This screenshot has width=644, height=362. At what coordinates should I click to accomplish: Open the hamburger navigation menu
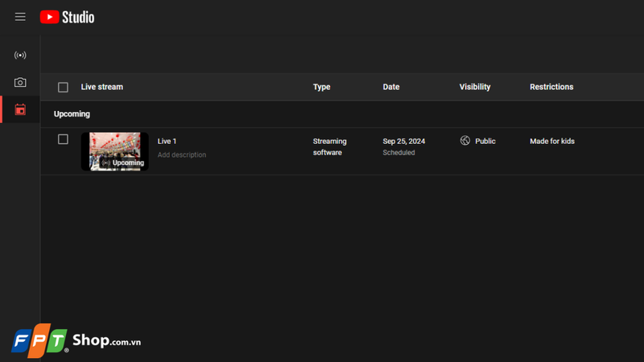click(20, 17)
